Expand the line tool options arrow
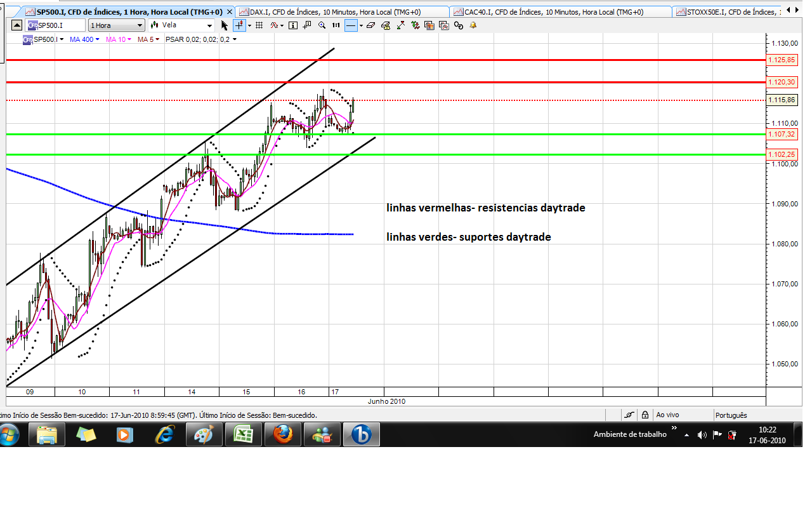Image resolution: width=812 pixels, height=508 pixels. pyautogui.click(x=361, y=25)
